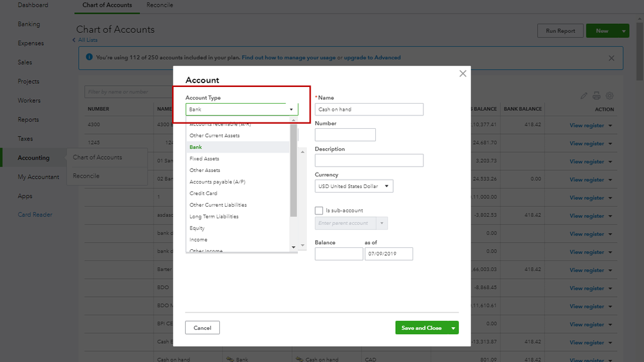
Task: Enable the Is sub-account checkbox
Action: pyautogui.click(x=318, y=211)
